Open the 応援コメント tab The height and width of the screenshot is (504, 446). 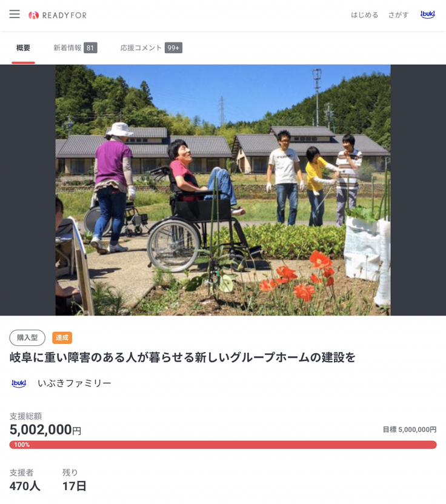(141, 48)
